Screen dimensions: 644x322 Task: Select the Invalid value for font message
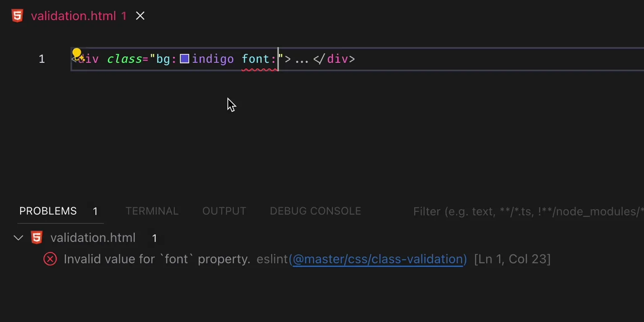[x=157, y=259]
